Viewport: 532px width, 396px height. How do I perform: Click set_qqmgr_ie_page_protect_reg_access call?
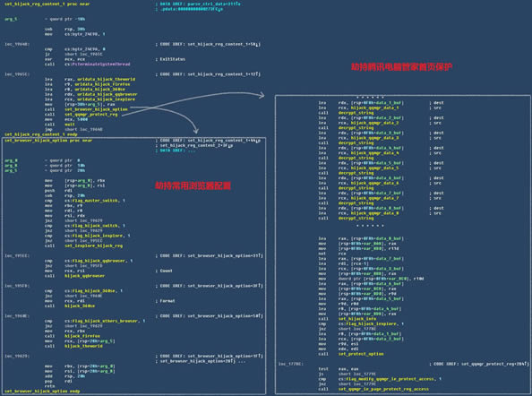[383, 389]
